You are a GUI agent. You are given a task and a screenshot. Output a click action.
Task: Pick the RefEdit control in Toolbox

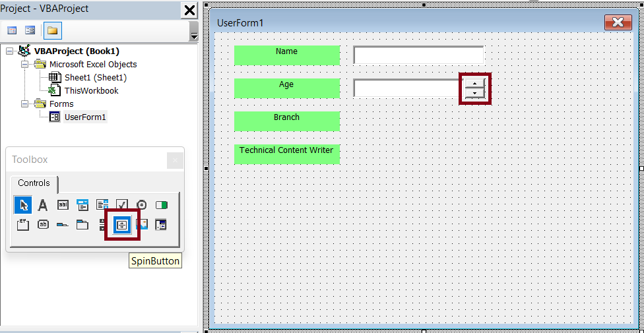pos(160,225)
